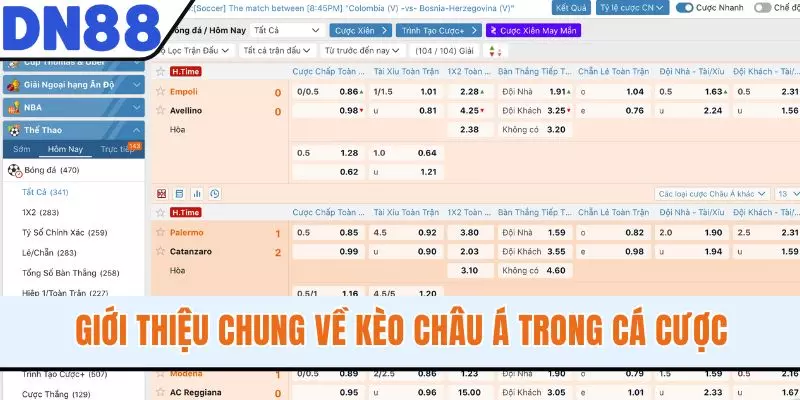Image resolution: width=800 pixels, height=400 pixels.
Task: Click the Cược Xiên May Mắn button
Action: coord(533,31)
